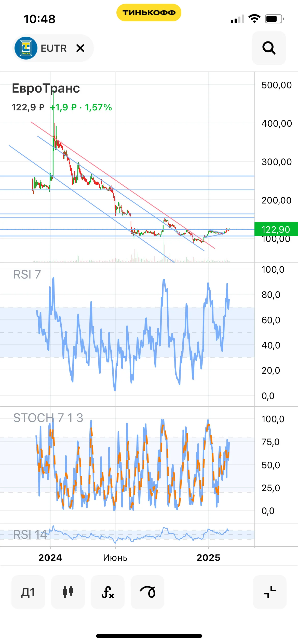
Task: Remove the EUTR ticker with the X
Action: coord(80,48)
